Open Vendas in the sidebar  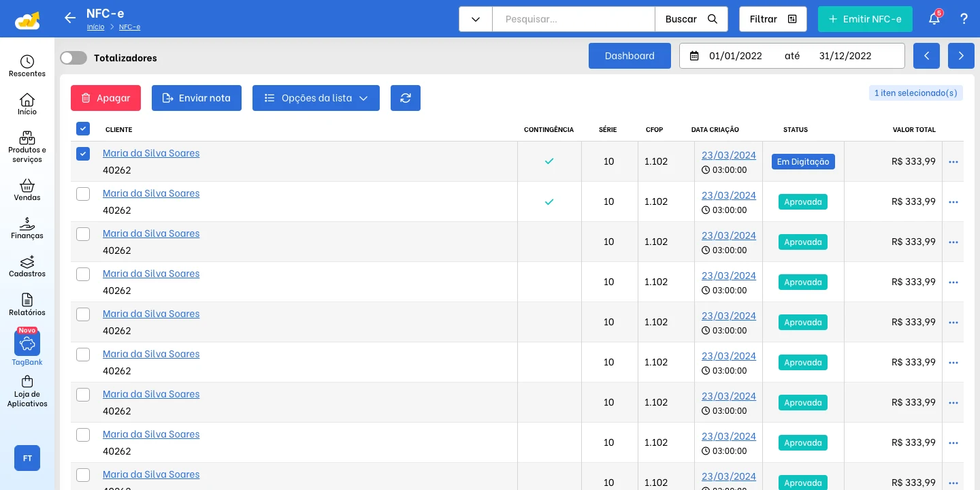click(27, 190)
